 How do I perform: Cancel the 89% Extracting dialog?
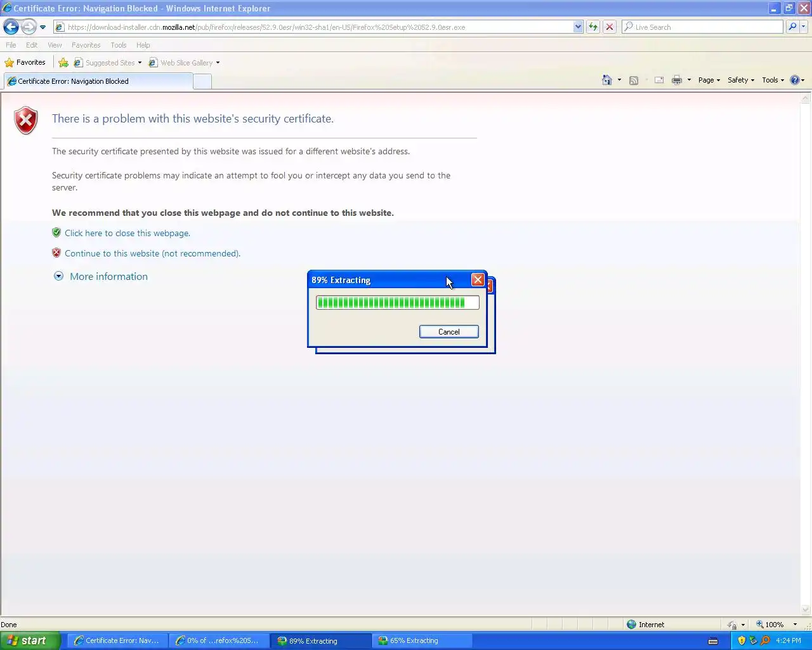coord(449,331)
